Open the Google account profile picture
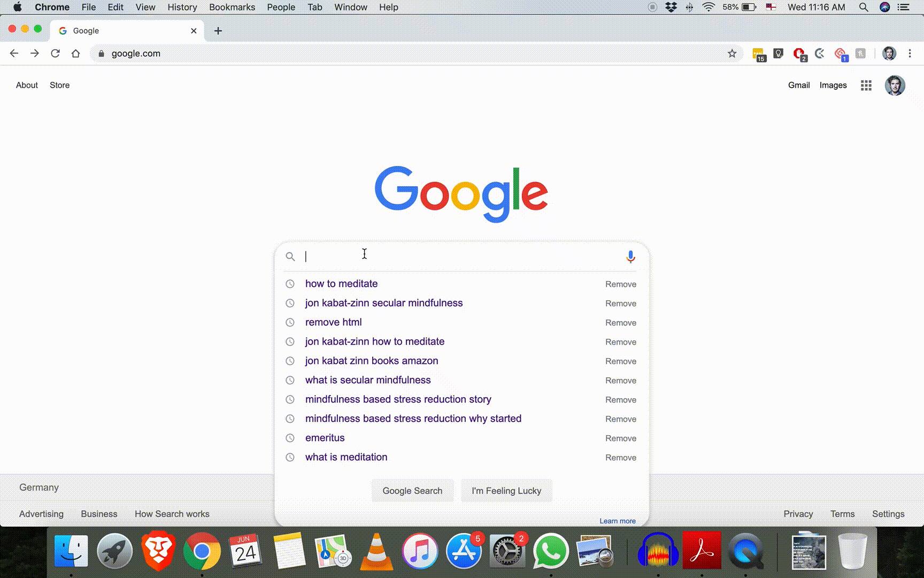This screenshot has width=924, height=578. (x=895, y=85)
